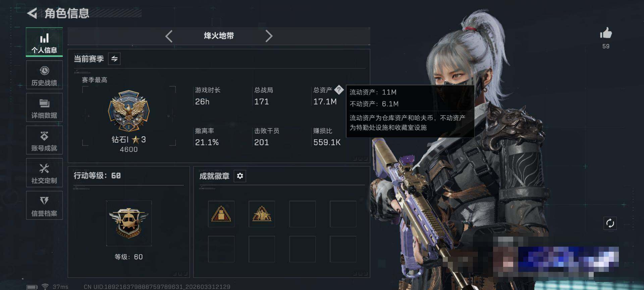Like the profile with the thumbs-up icon

coord(606,34)
